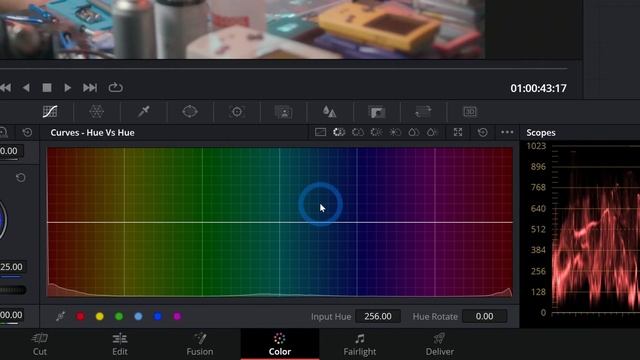Play the clip in reverse

(x=26, y=87)
